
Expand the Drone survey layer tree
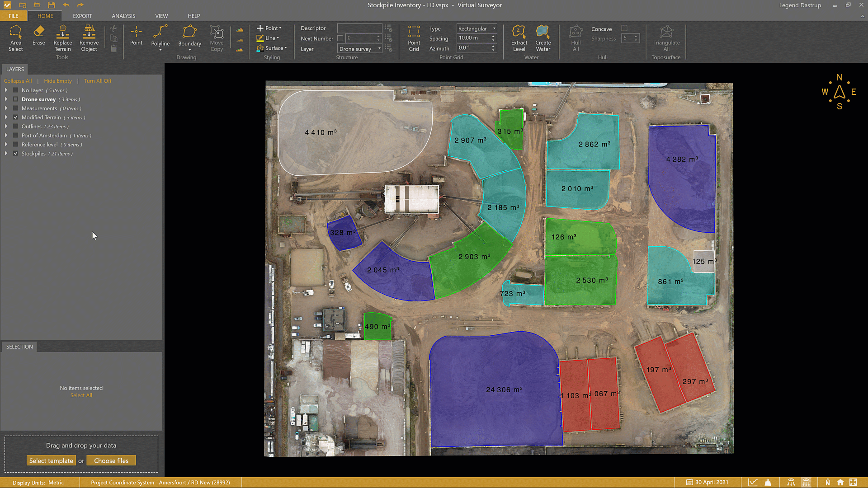click(x=6, y=99)
